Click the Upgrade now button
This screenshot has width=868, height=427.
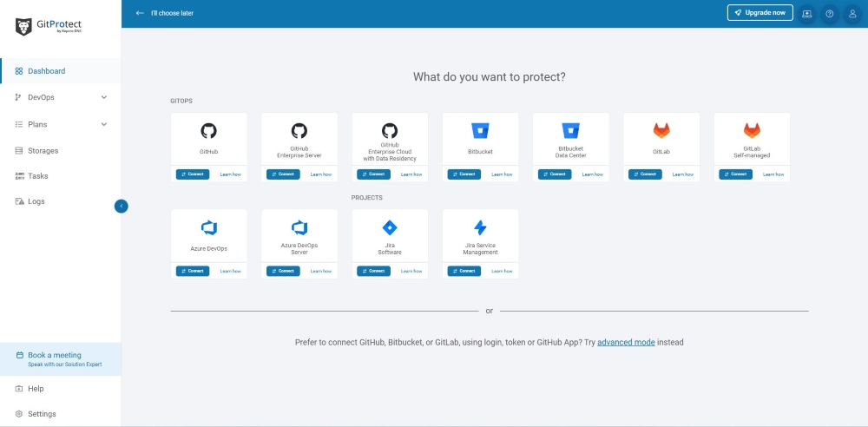pos(760,13)
